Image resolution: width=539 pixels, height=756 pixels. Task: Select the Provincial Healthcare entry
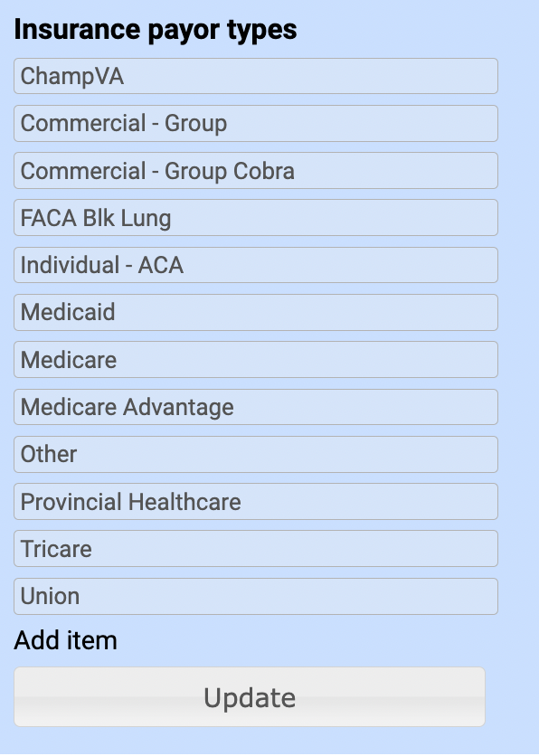pyautogui.click(x=256, y=501)
